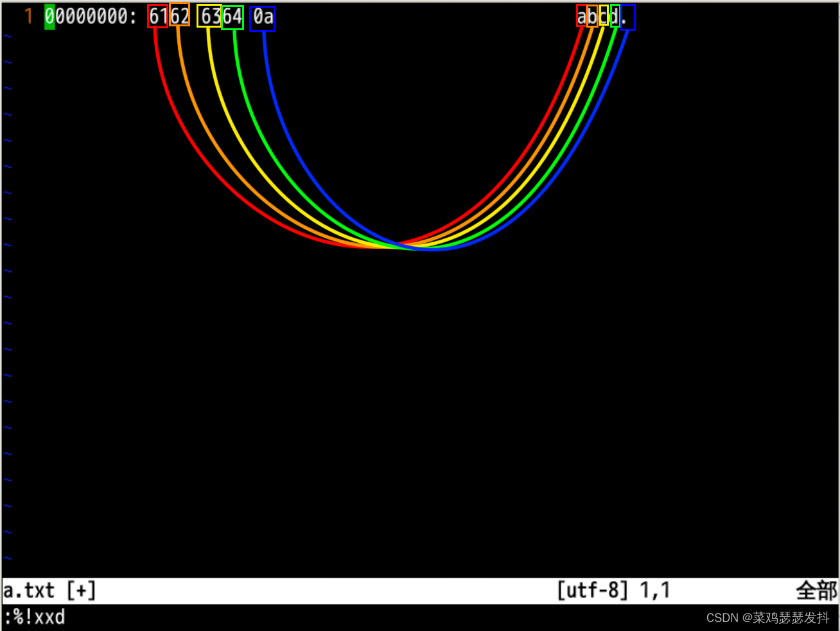Click hex byte 61
840x631 pixels.
(158, 17)
